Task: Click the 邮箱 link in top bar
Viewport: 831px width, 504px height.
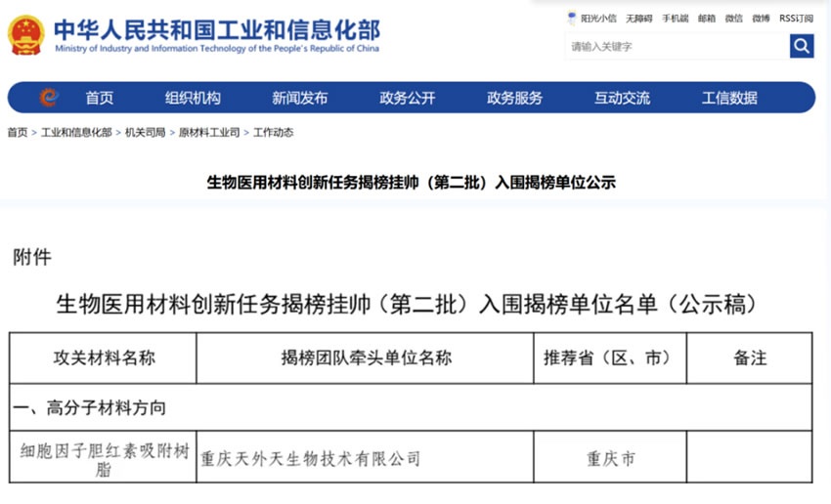Action: 706,18
